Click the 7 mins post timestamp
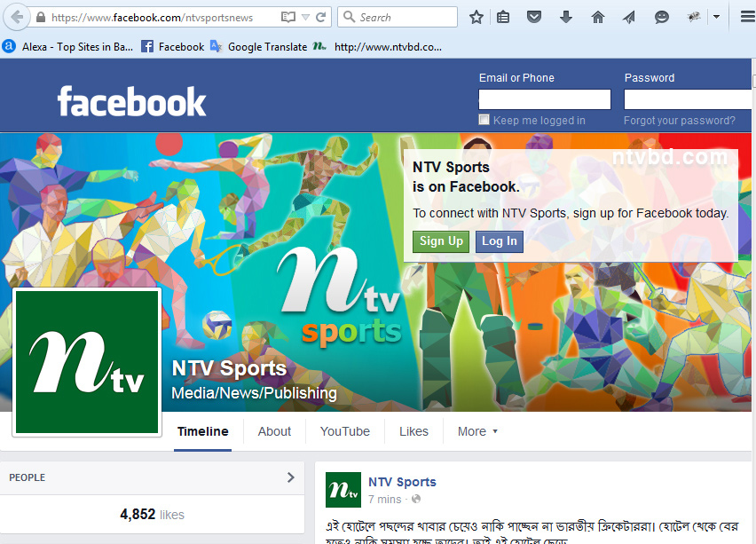This screenshot has width=756, height=544. 385,499
